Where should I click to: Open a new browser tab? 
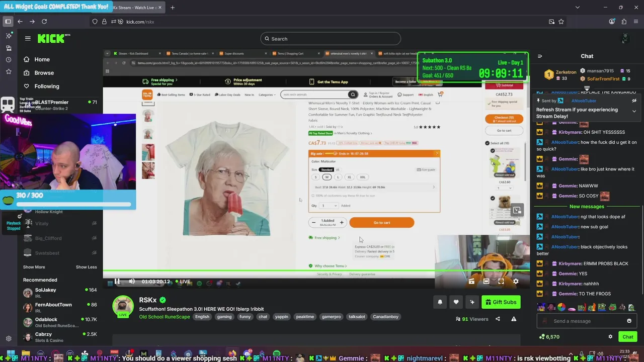(x=173, y=8)
